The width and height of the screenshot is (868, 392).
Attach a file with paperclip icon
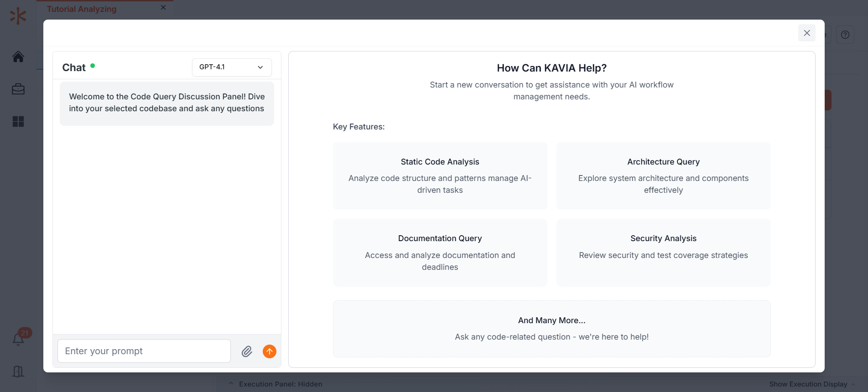[247, 351]
